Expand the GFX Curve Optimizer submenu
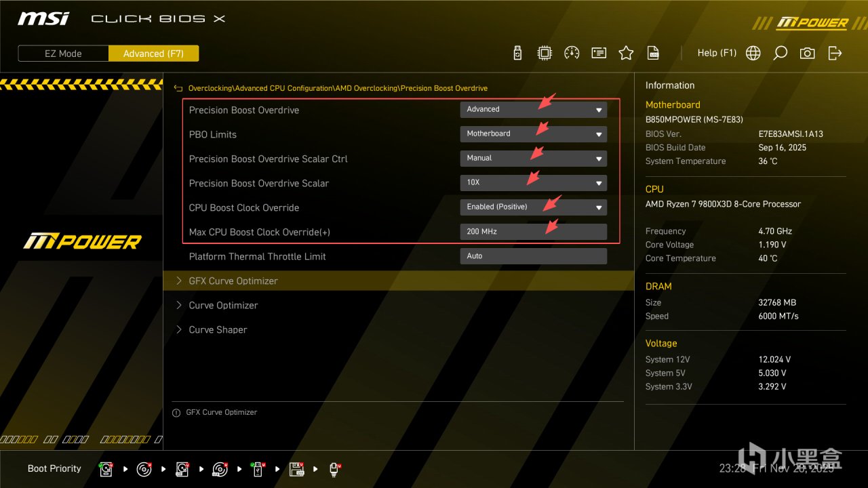The height and width of the screenshot is (488, 868). coord(399,281)
